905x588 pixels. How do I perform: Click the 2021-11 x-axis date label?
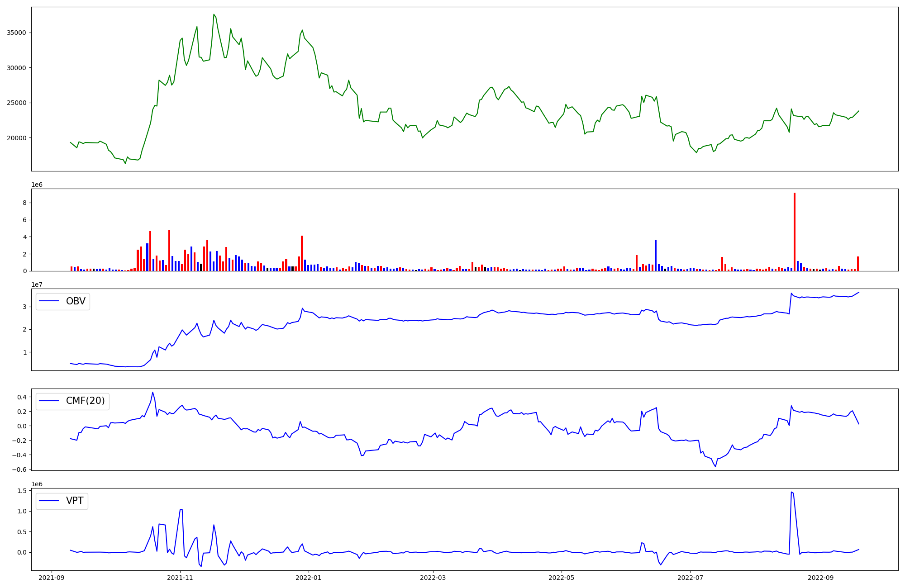click(x=180, y=578)
